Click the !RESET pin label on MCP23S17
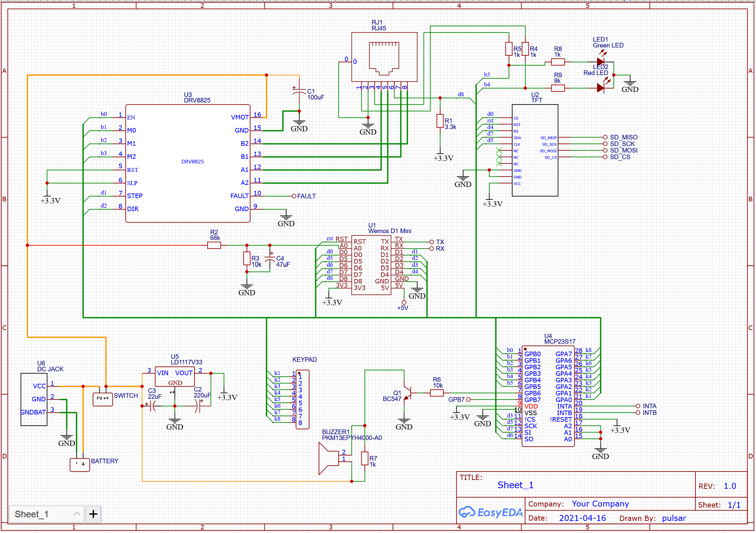The image size is (756, 533). click(561, 419)
